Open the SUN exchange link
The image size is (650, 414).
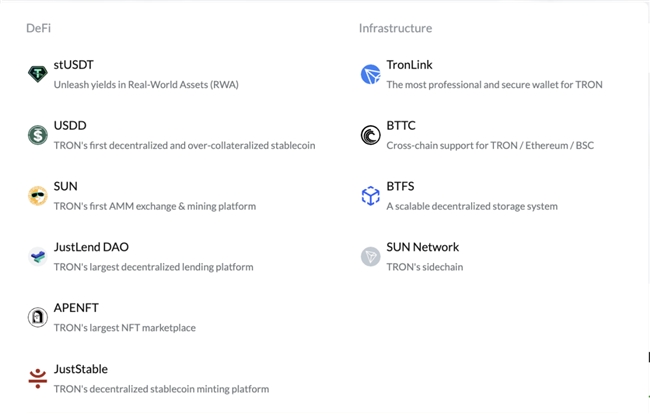click(65, 186)
